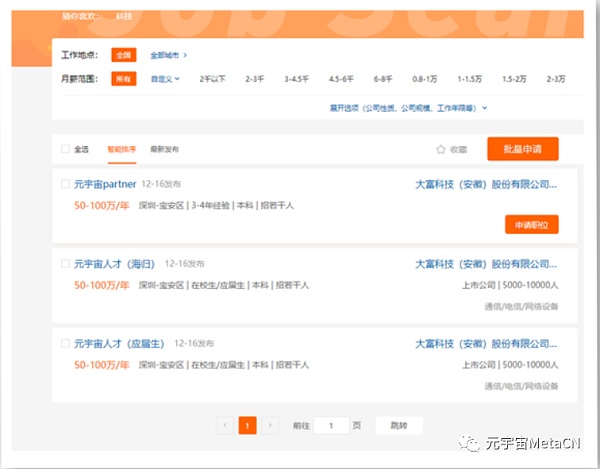Choose the 6-8千 salary filter
600x469 pixels.
(x=383, y=78)
